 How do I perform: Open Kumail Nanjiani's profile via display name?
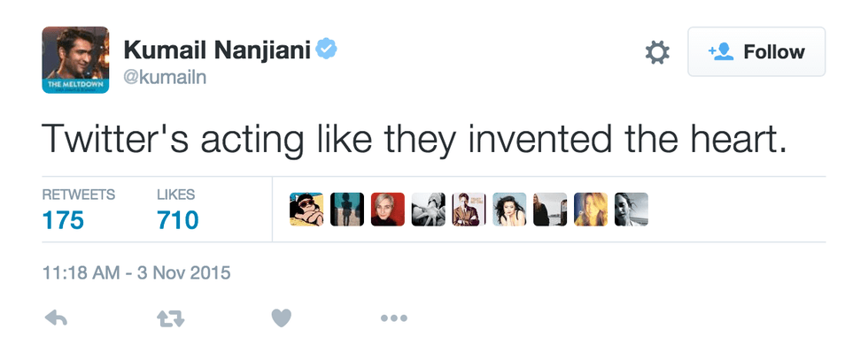point(215,50)
